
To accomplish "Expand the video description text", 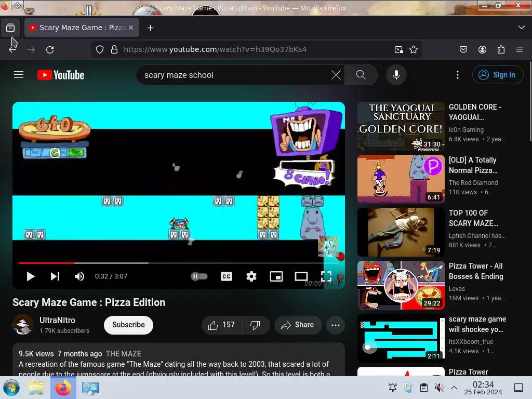I will point(174,369).
